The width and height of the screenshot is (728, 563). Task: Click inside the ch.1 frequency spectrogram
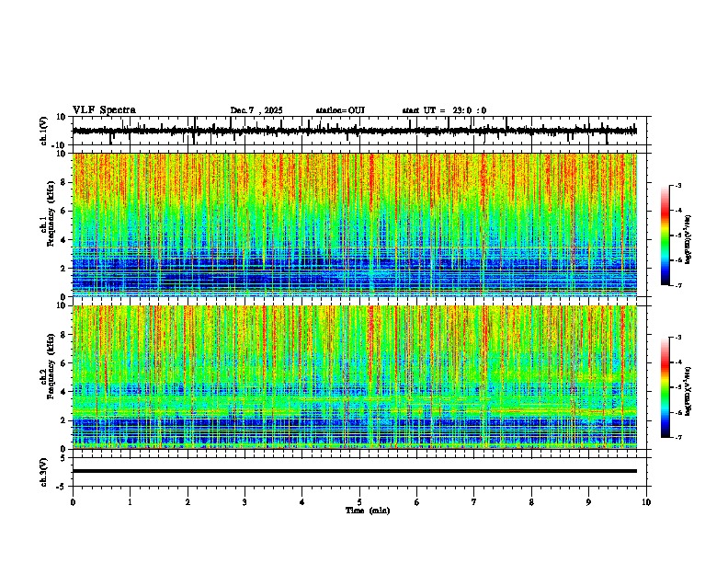point(354,224)
